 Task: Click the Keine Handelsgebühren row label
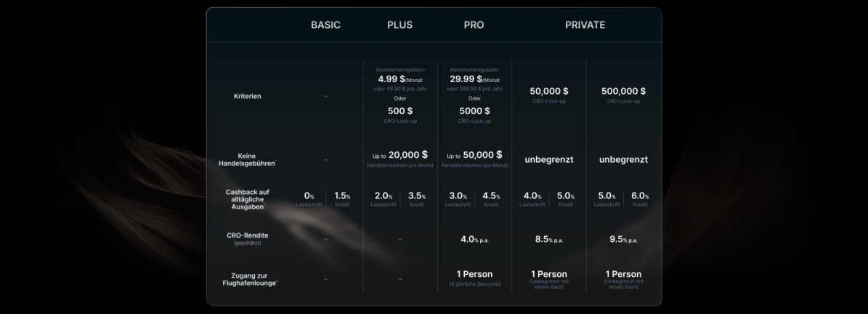(248, 159)
